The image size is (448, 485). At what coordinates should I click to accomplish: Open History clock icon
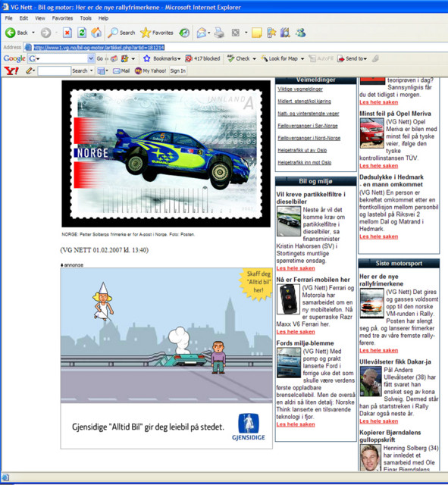pos(185,33)
